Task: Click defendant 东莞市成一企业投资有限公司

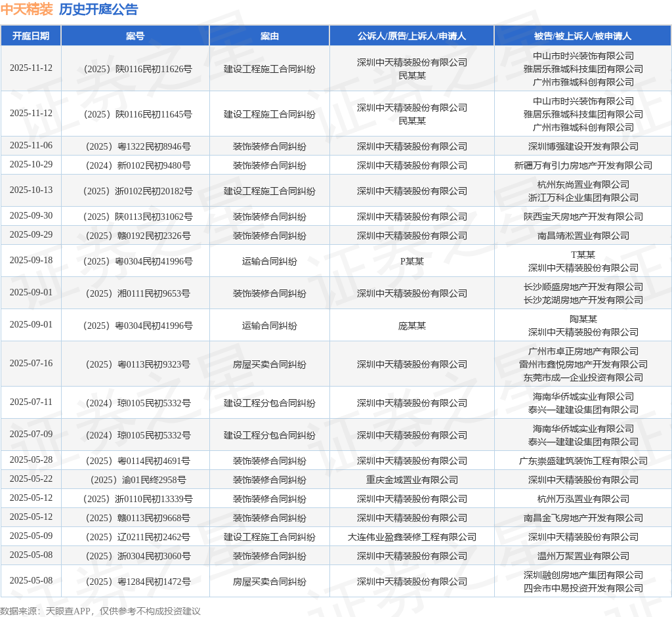Action: (583, 377)
